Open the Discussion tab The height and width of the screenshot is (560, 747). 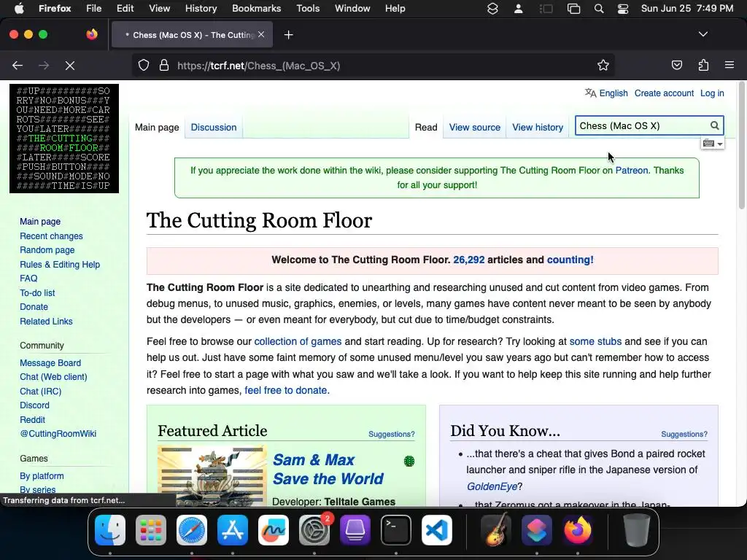coord(214,128)
